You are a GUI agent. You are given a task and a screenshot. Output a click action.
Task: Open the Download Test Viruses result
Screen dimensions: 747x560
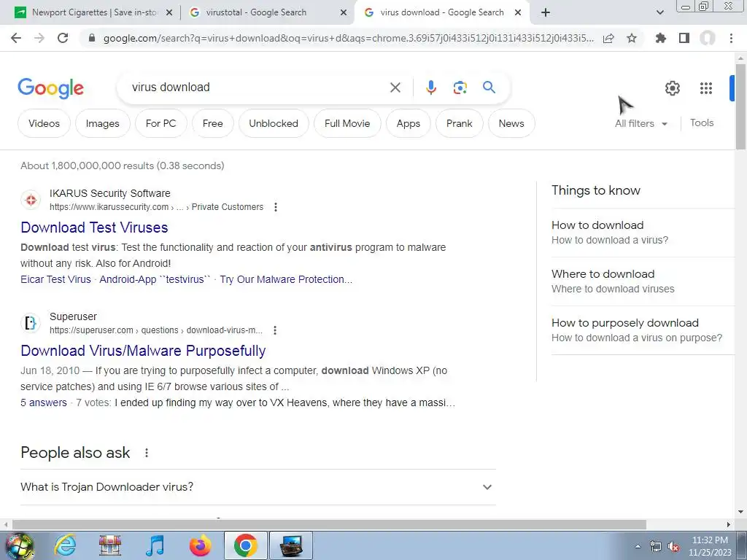[x=94, y=227]
